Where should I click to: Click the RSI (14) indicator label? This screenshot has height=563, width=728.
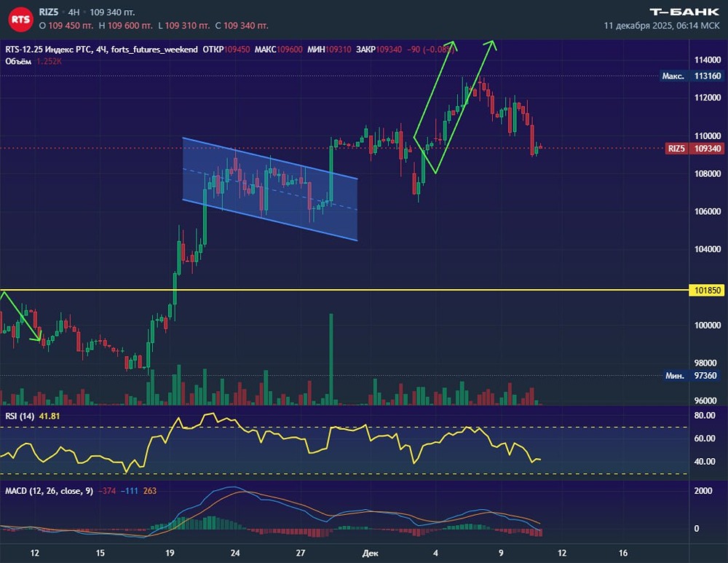[x=20, y=416]
